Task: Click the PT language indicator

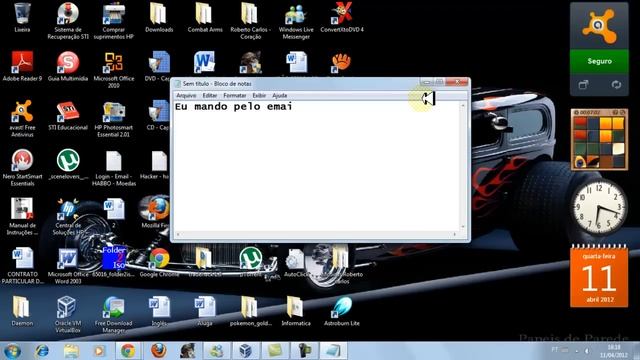Action: (555, 350)
